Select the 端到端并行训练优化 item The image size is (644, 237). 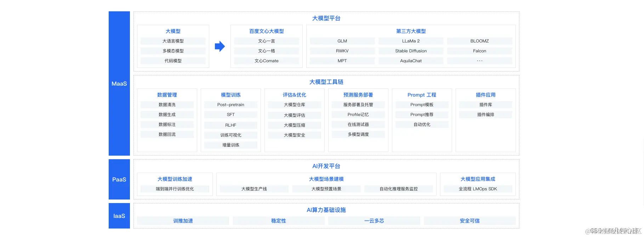coord(175,189)
